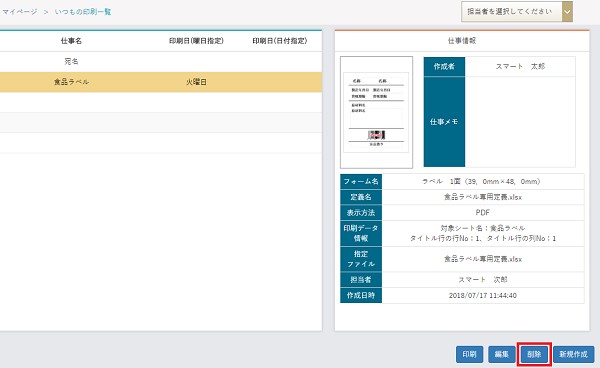Image resolution: width=600 pixels, height=368 pixels.
Task: Select the 宛名 row in the job list
Action: coord(161,62)
